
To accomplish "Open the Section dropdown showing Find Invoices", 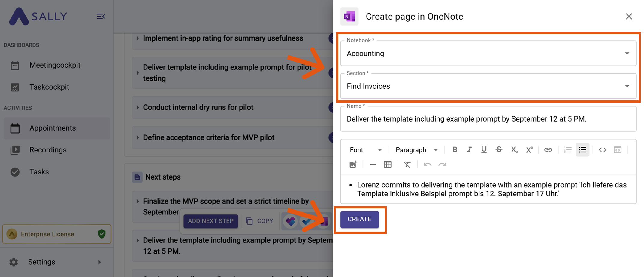I will (x=488, y=86).
